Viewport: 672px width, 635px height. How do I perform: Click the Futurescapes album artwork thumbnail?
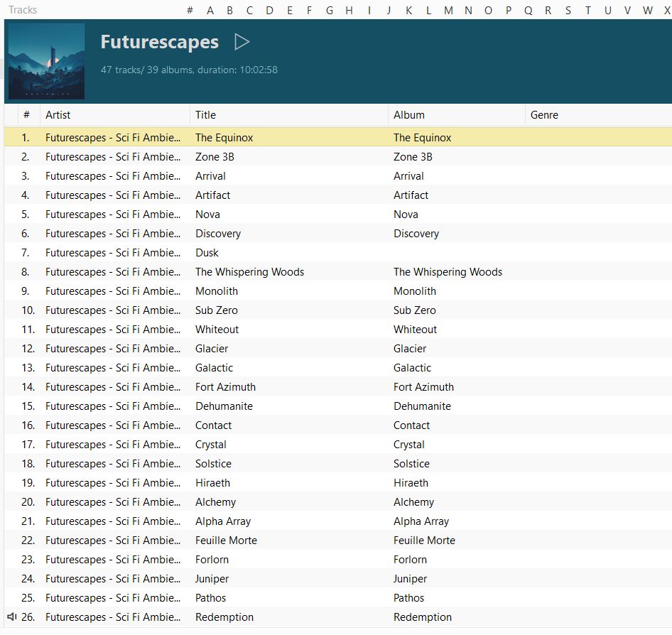pos(45,60)
